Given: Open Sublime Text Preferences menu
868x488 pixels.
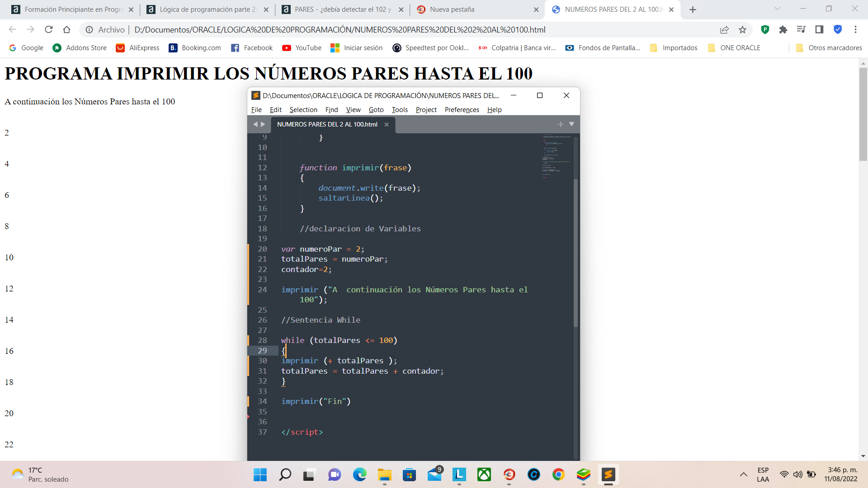Looking at the screenshot, I should tap(462, 110).
